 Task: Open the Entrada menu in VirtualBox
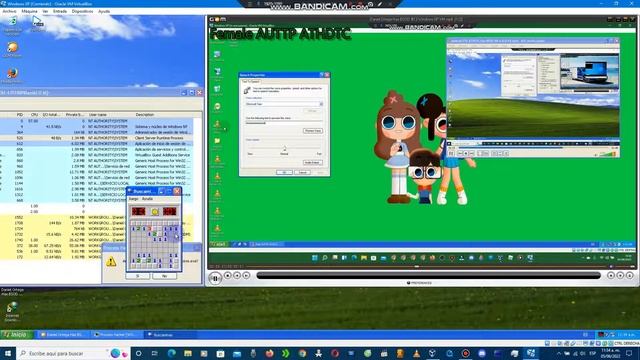(x=60, y=11)
